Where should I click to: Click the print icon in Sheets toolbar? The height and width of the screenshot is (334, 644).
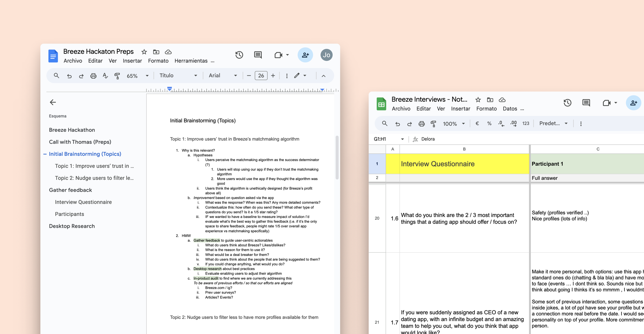coord(421,124)
